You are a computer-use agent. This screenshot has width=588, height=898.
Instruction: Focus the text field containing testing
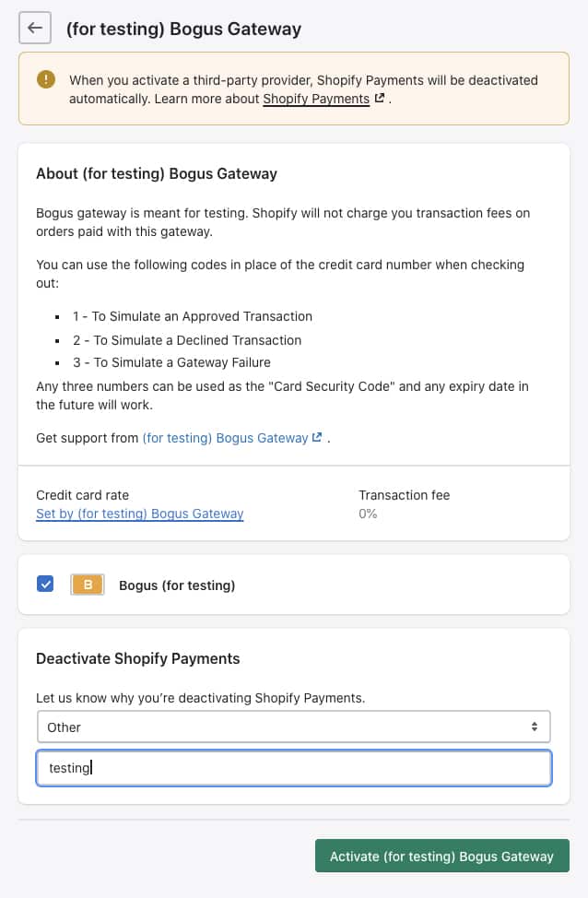point(294,768)
